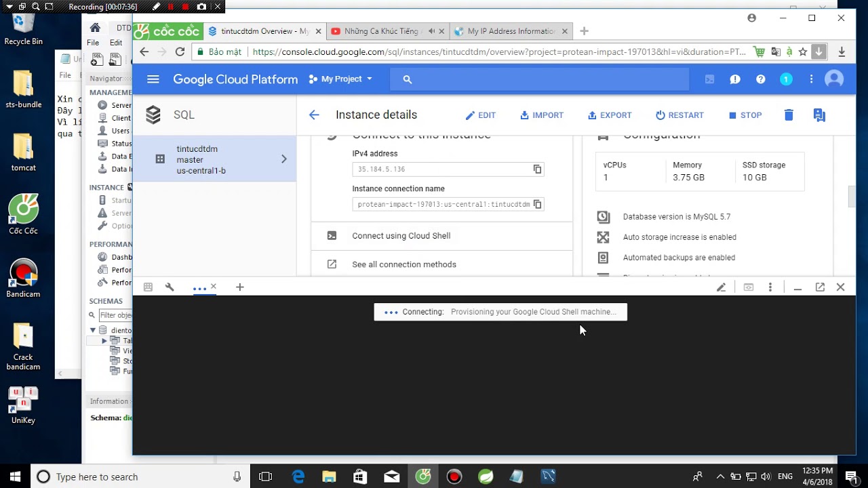Close the connecting Cloud Shell session tab
The image size is (868, 488).
[x=214, y=287]
